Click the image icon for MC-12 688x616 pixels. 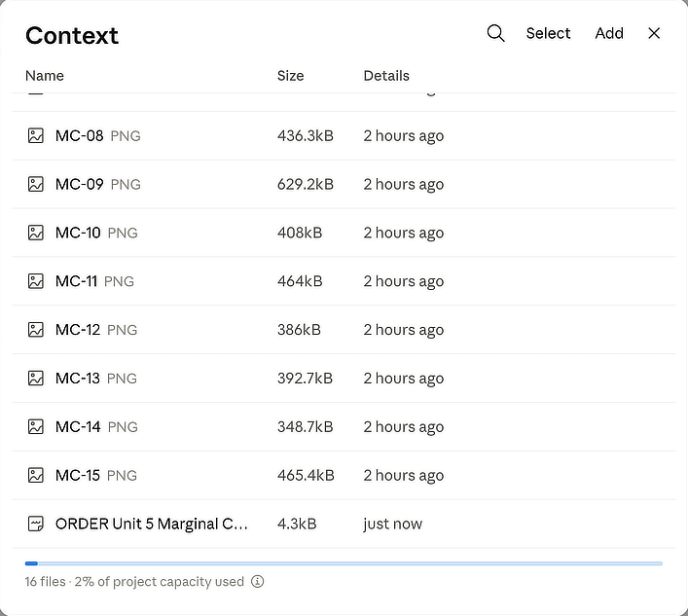click(36, 330)
